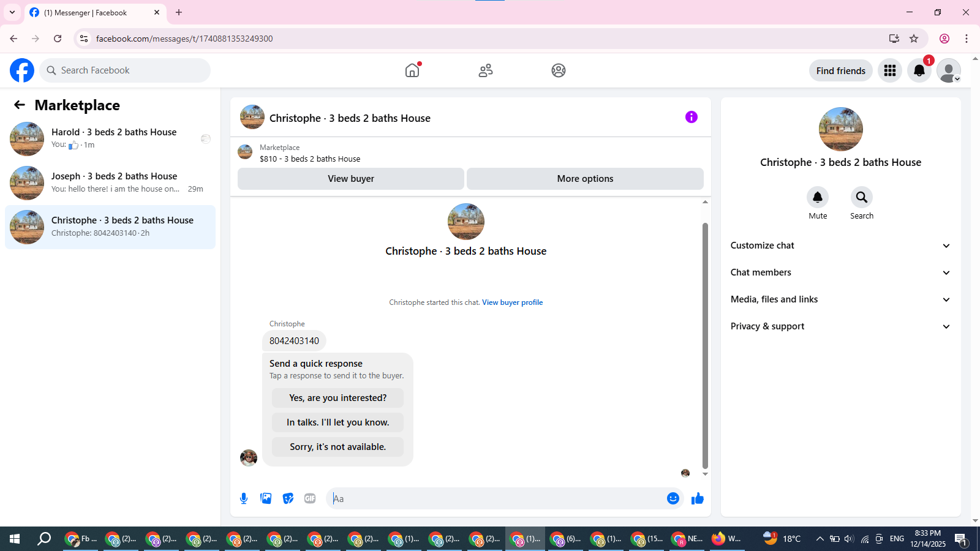Open the tab search dropdown arrow in Chrome
The width and height of the screenshot is (980, 551).
coord(12,12)
